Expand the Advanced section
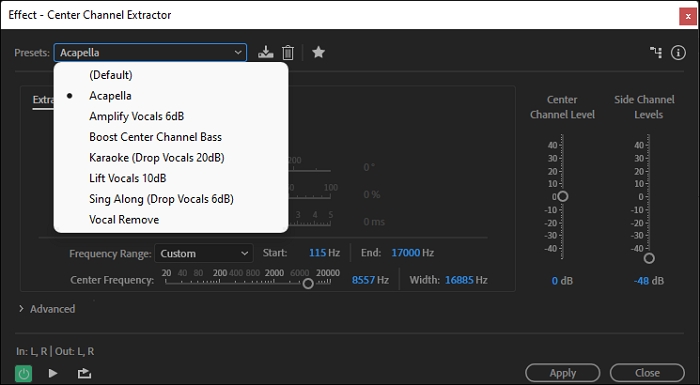The height and width of the screenshot is (385, 700). (46, 309)
